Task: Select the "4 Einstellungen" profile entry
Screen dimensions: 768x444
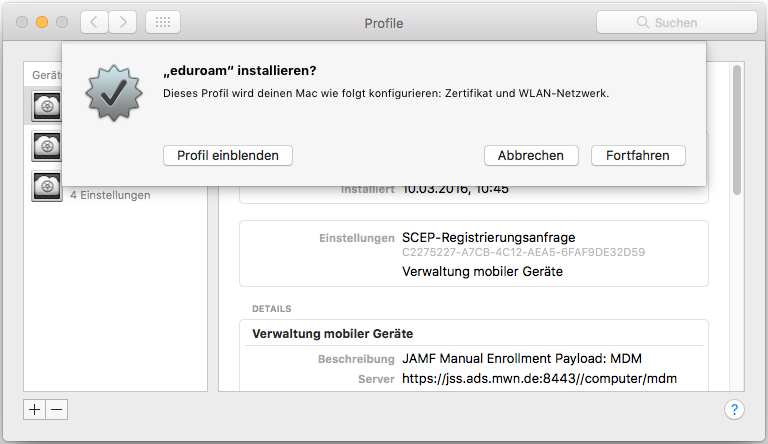Action: pos(110,195)
